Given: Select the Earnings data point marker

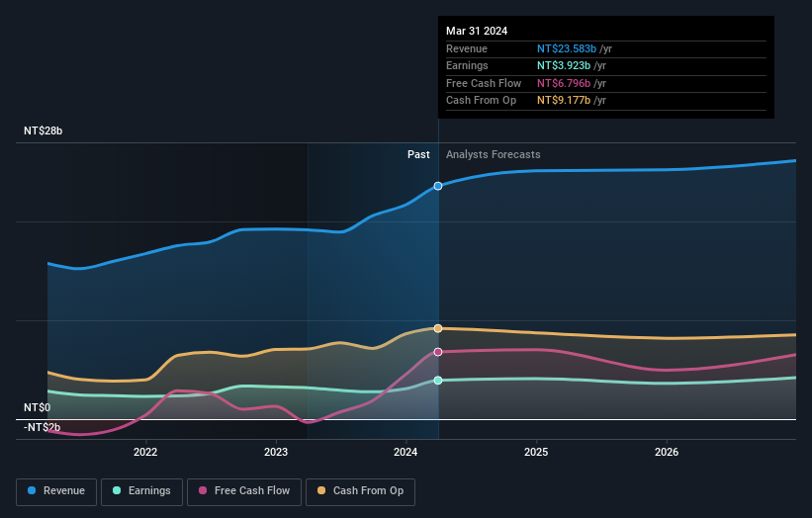Looking at the screenshot, I should click(438, 381).
